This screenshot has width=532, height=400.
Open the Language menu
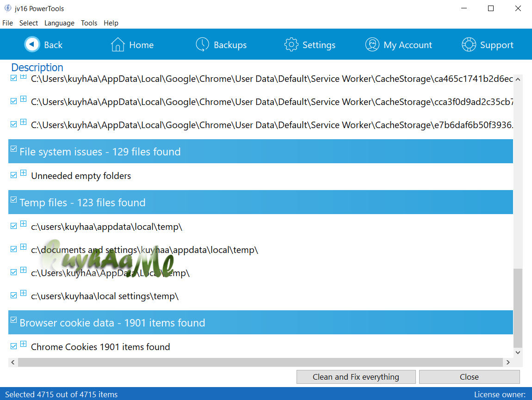pyautogui.click(x=59, y=23)
